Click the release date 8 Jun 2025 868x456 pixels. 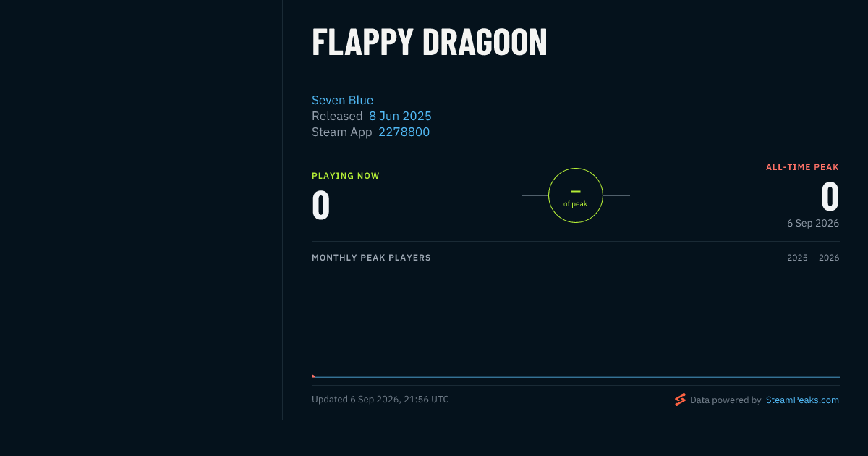tap(400, 116)
